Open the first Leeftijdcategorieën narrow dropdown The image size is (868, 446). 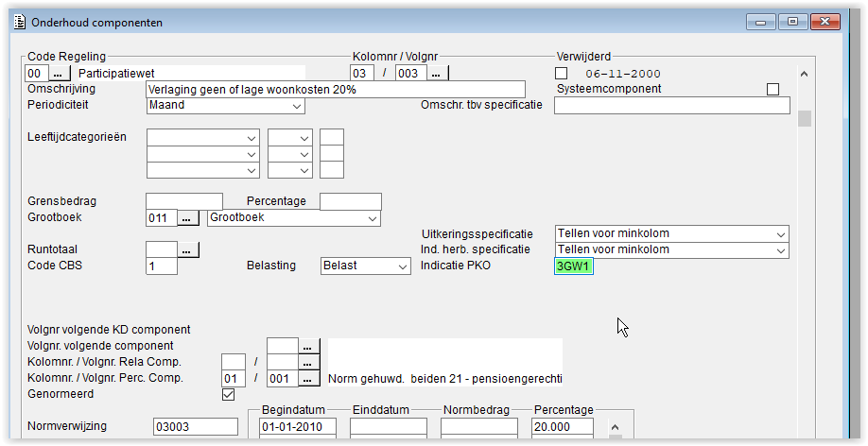[x=290, y=138]
